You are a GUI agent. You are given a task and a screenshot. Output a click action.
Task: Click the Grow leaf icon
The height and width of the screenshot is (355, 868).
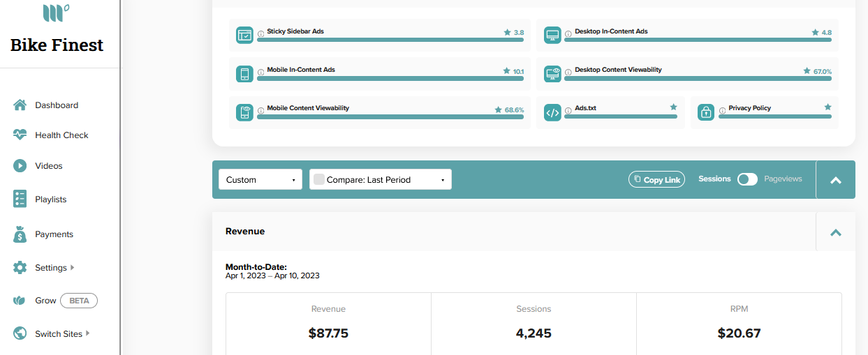pyautogui.click(x=20, y=301)
